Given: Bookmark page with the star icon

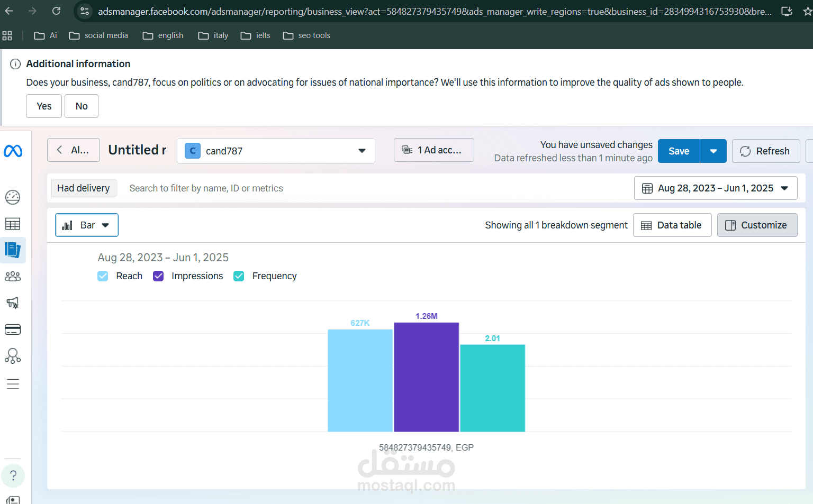Looking at the screenshot, I should tap(808, 11).
